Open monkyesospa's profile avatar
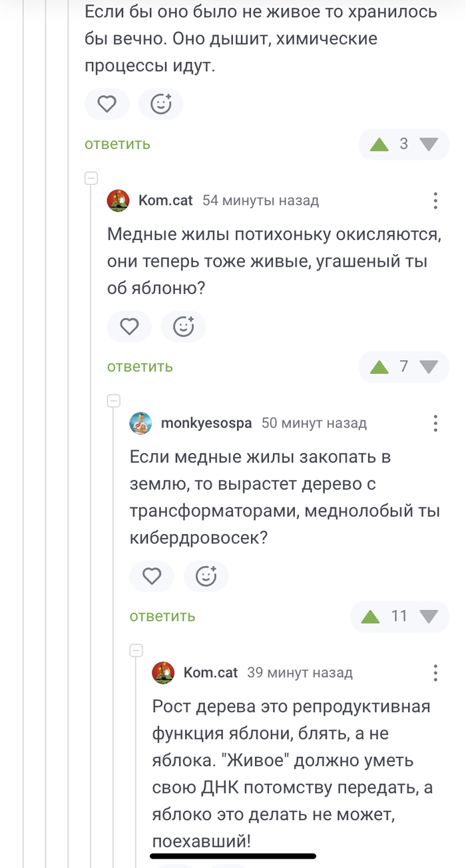 click(140, 423)
